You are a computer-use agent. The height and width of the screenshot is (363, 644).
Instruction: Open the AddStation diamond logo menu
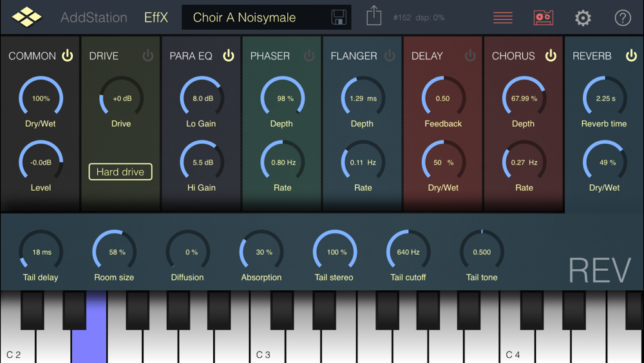coord(26,17)
